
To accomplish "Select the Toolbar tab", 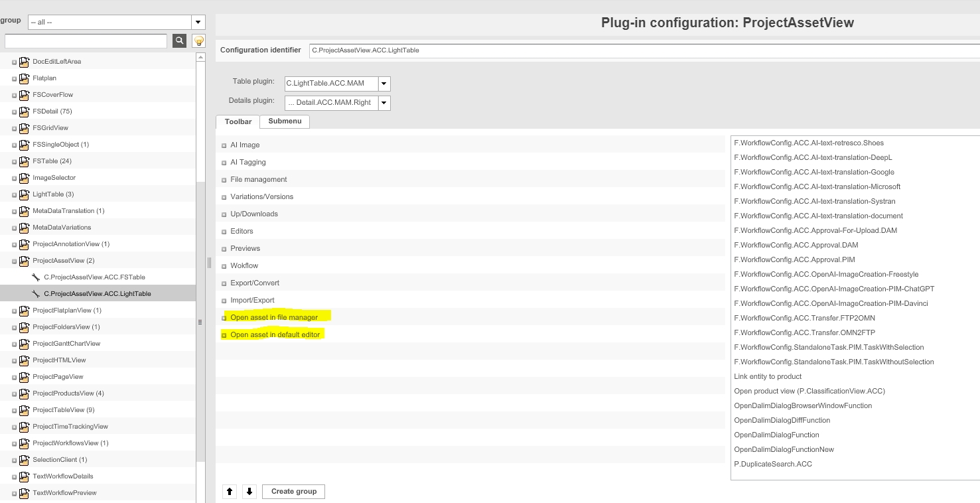I will point(238,122).
